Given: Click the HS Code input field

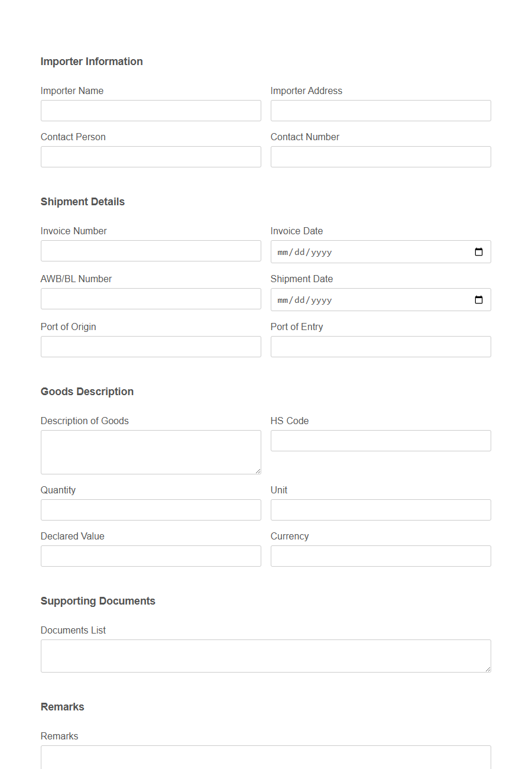Looking at the screenshot, I should (381, 440).
